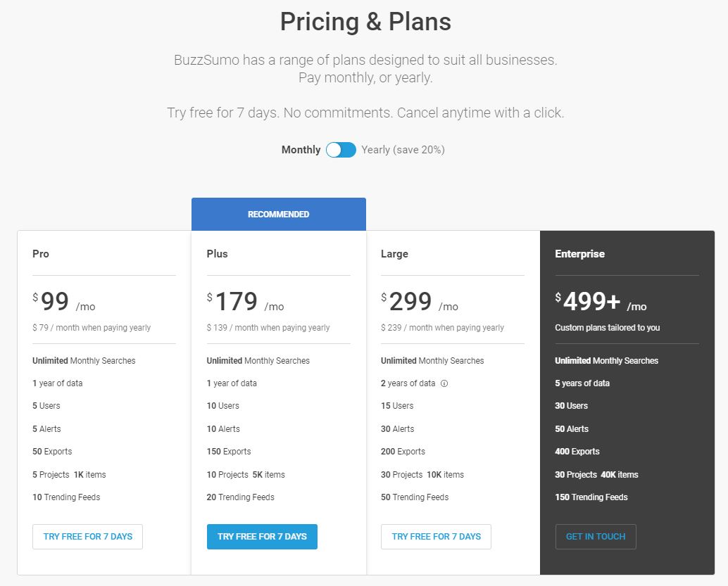Click '2 years of data' in Large plan
The height and width of the screenshot is (586, 728).
point(408,383)
